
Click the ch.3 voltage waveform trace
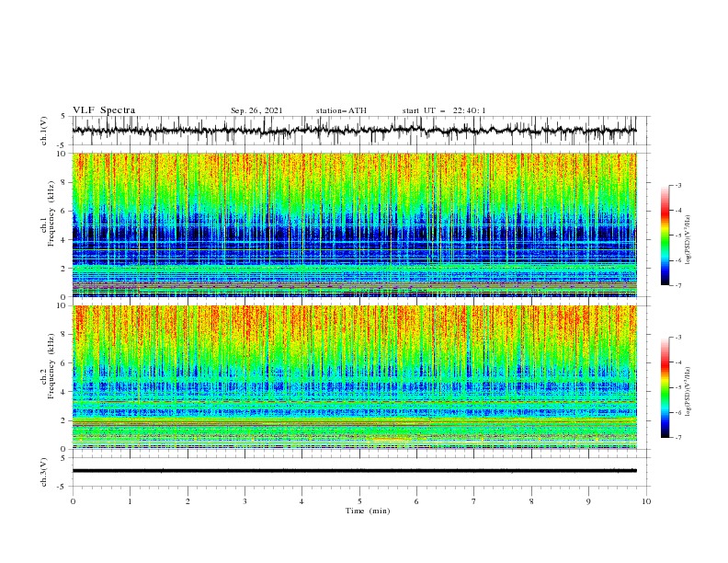(354, 471)
